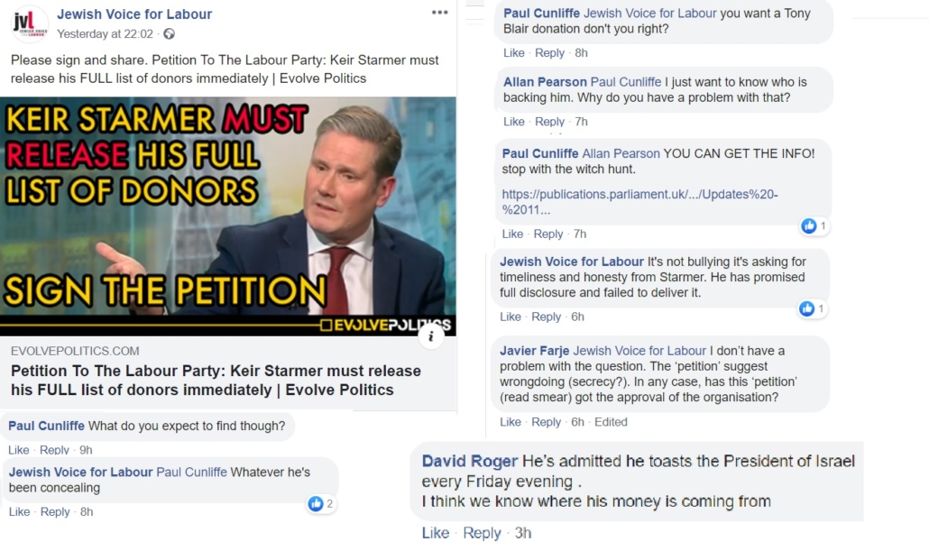Screen dimensions: 929x560
Task: Reply to David Roger's comment
Action: 482,533
